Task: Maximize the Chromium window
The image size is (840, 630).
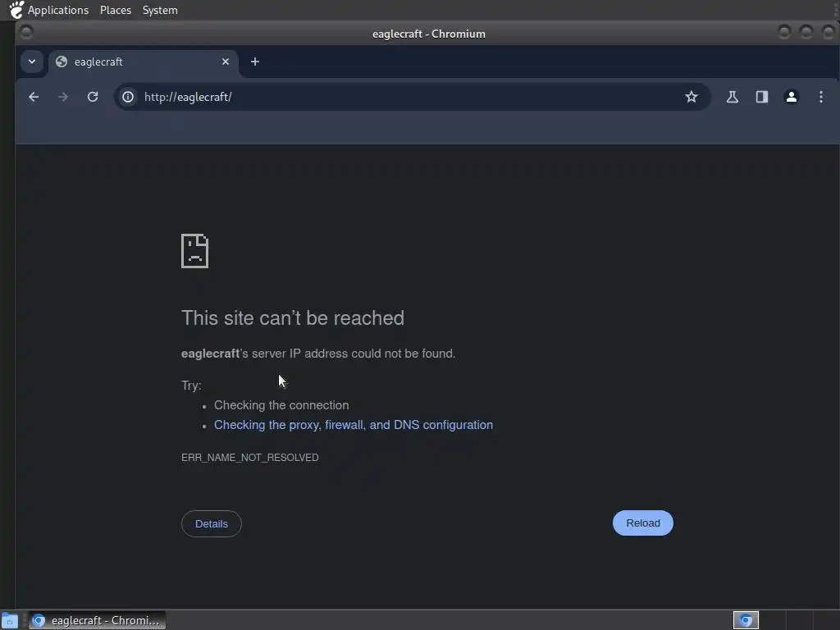Action: tap(806, 33)
